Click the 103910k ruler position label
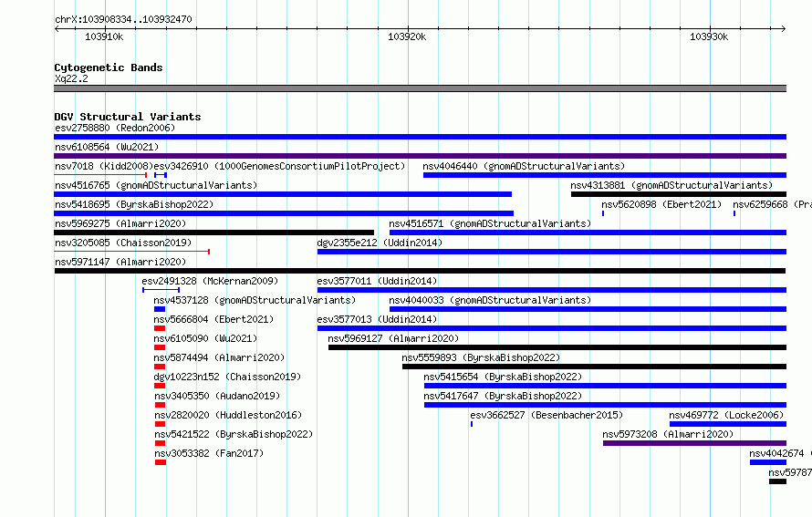The image size is (812, 517). (104, 36)
